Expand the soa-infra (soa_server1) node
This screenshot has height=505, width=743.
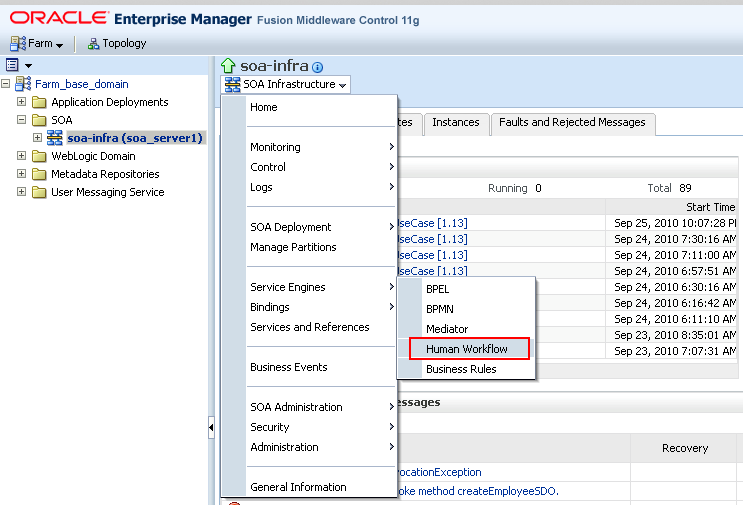tap(37, 138)
